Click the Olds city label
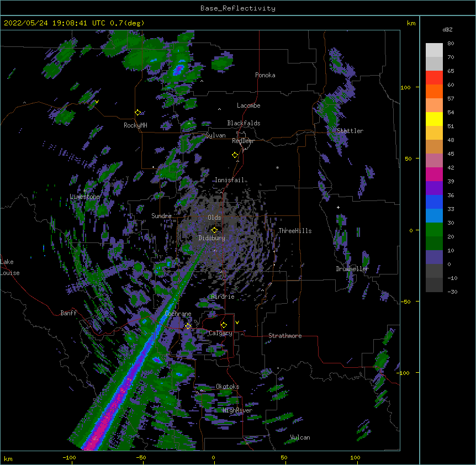This screenshot has width=476, height=465. point(214,218)
